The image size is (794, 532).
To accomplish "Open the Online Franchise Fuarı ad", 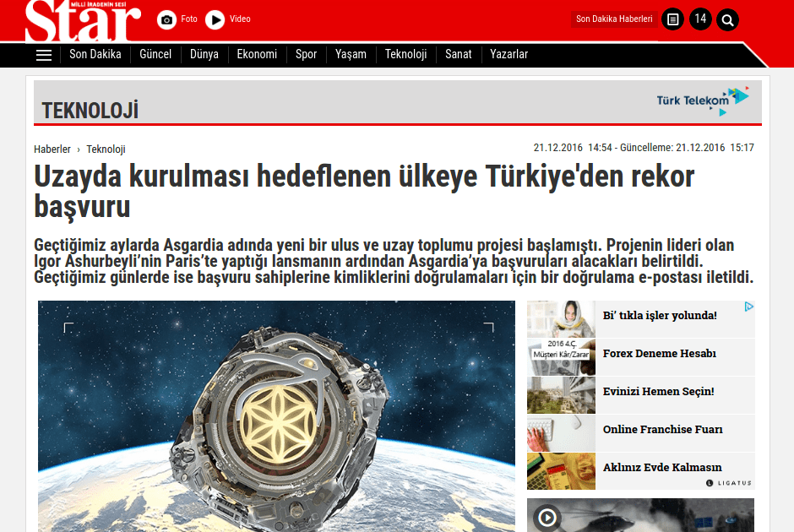I will click(662, 430).
